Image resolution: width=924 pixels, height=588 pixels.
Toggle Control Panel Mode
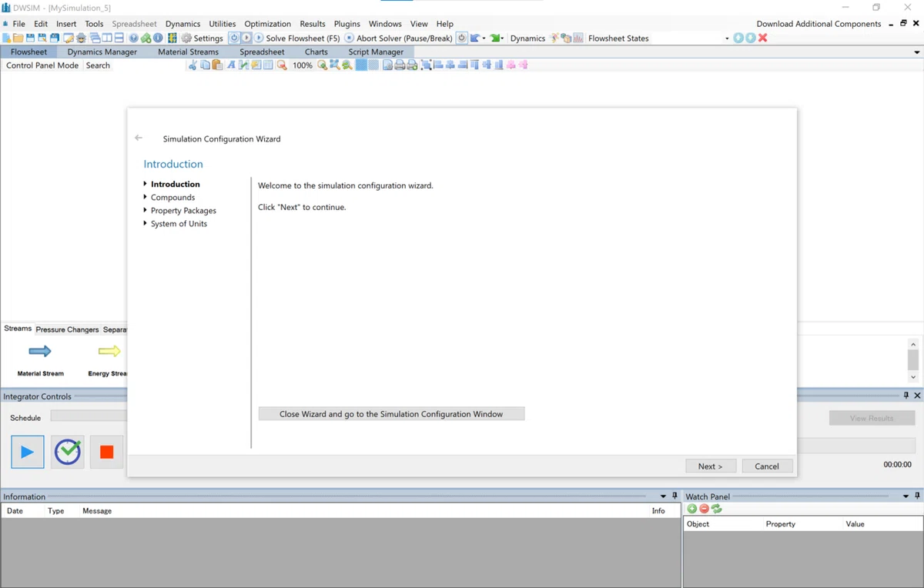tap(42, 65)
